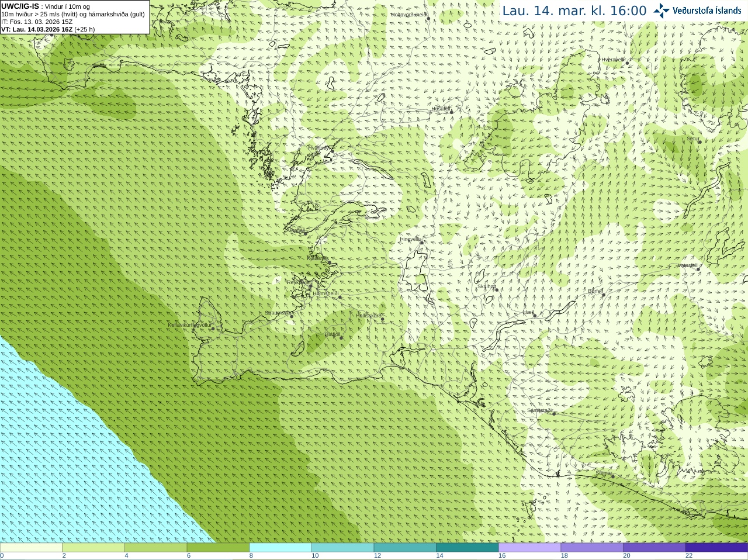The width and height of the screenshot is (748, 560).
Task: Click the Veðurstofa Íslands name text
Action: pos(707,11)
